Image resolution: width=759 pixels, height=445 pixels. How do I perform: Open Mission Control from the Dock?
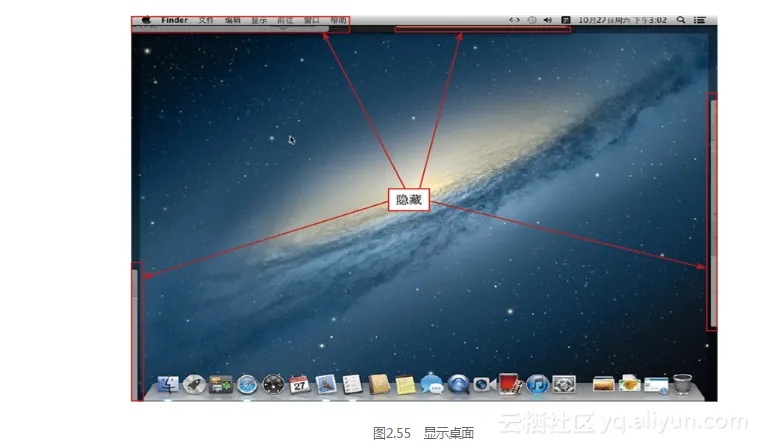click(x=220, y=385)
